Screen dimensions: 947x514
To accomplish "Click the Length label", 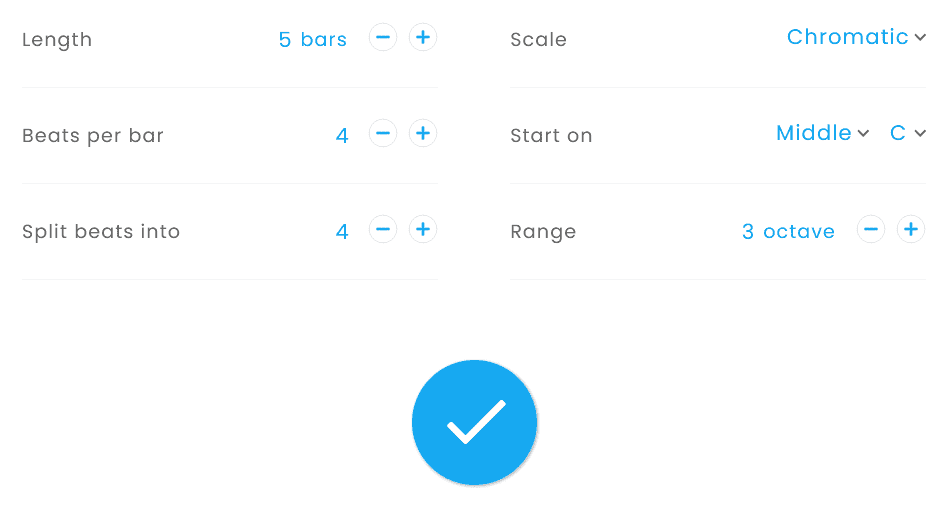I will 57,40.
